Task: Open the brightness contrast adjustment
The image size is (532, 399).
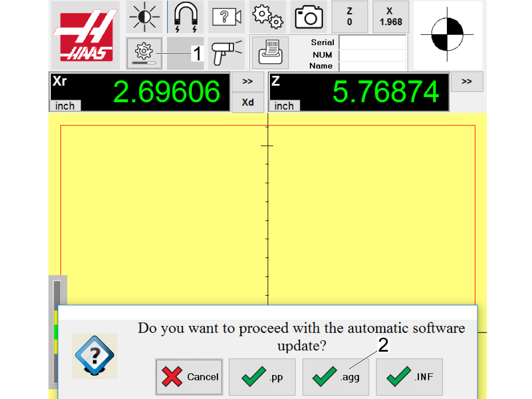Action: [144, 17]
